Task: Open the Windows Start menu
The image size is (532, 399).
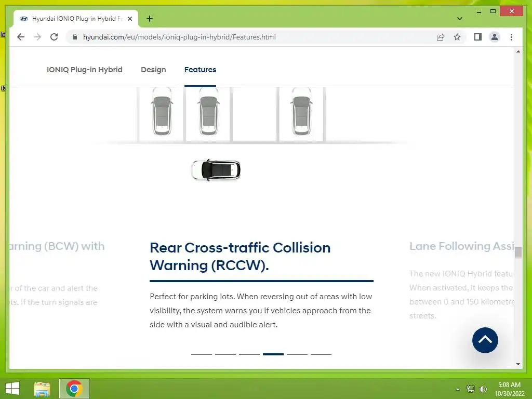Action: point(12,389)
